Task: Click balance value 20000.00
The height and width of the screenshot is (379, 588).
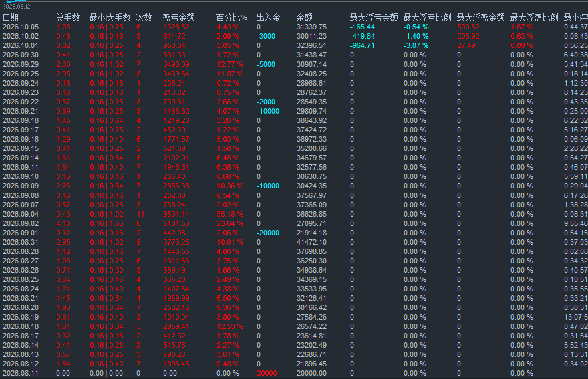Action: [x=311, y=373]
